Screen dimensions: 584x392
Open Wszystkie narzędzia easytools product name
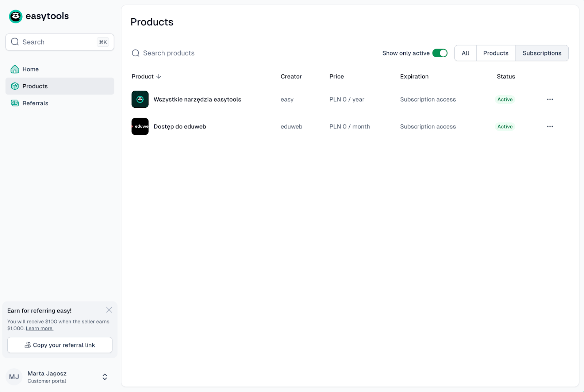[197, 99]
